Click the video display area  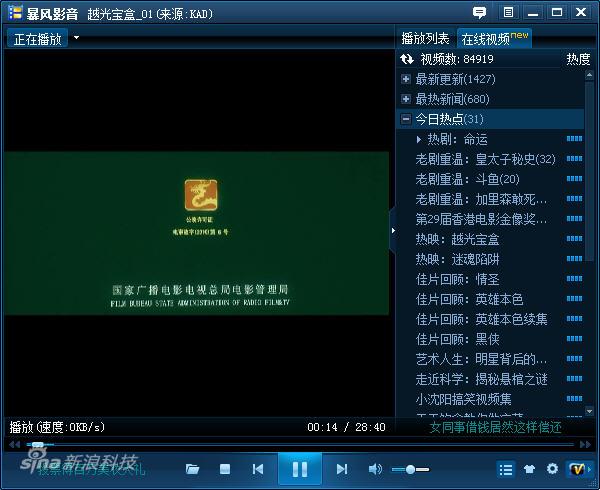[198, 233]
